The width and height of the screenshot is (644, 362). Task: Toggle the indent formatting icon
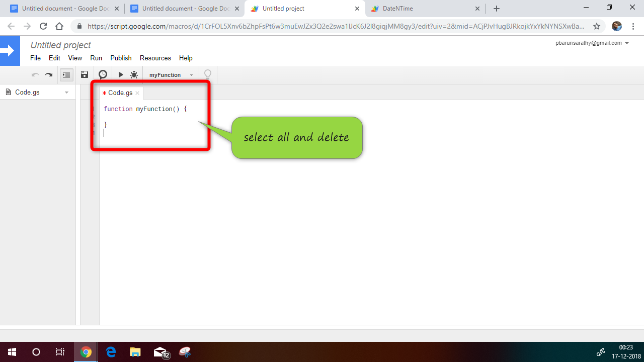(66, 74)
